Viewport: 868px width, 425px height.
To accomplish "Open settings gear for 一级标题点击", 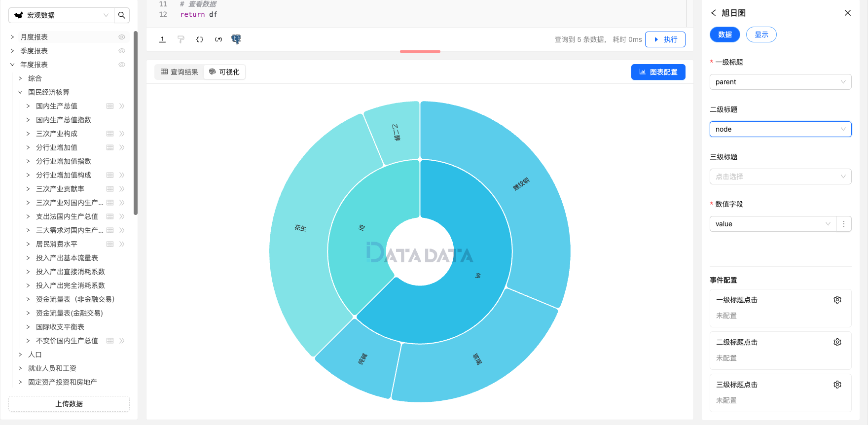I will pos(837,300).
